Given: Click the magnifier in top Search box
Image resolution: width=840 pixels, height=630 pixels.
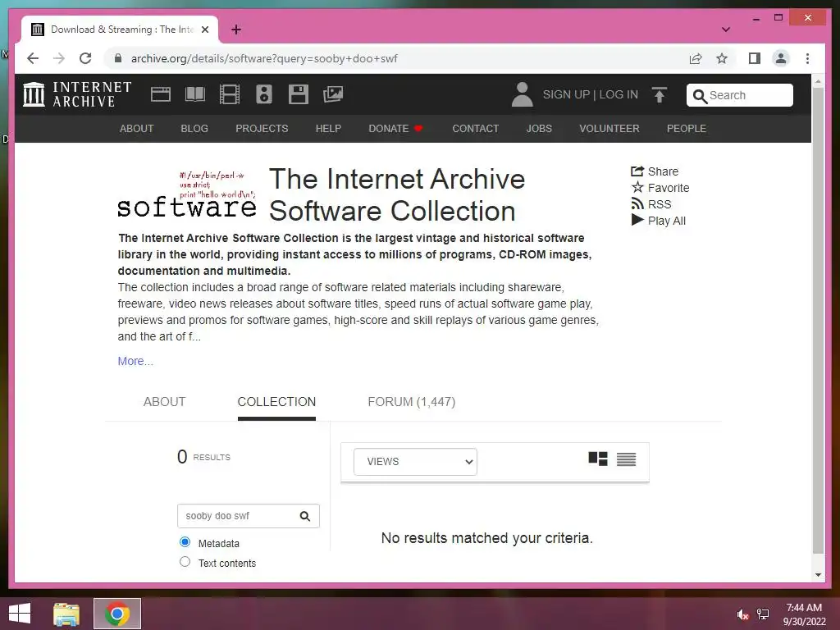Looking at the screenshot, I should click(x=700, y=96).
